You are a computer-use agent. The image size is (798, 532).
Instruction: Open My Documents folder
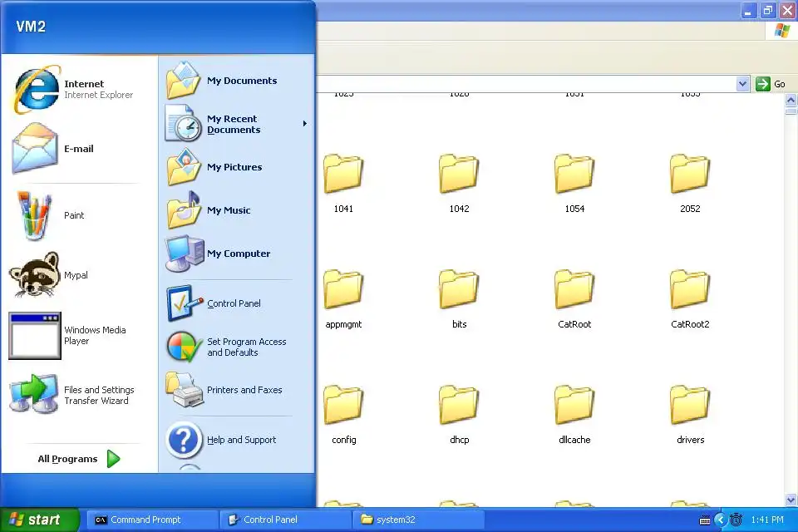235,81
